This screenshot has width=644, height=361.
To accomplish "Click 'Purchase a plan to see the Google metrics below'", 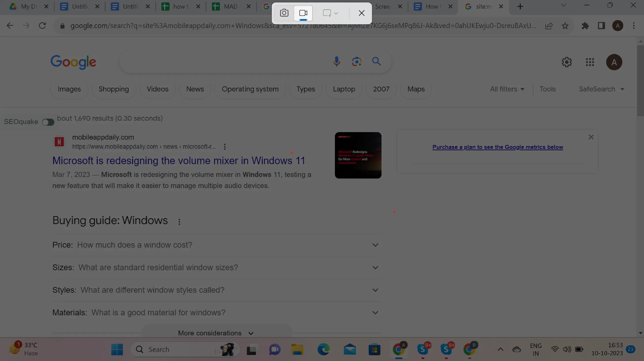I will (x=498, y=147).
